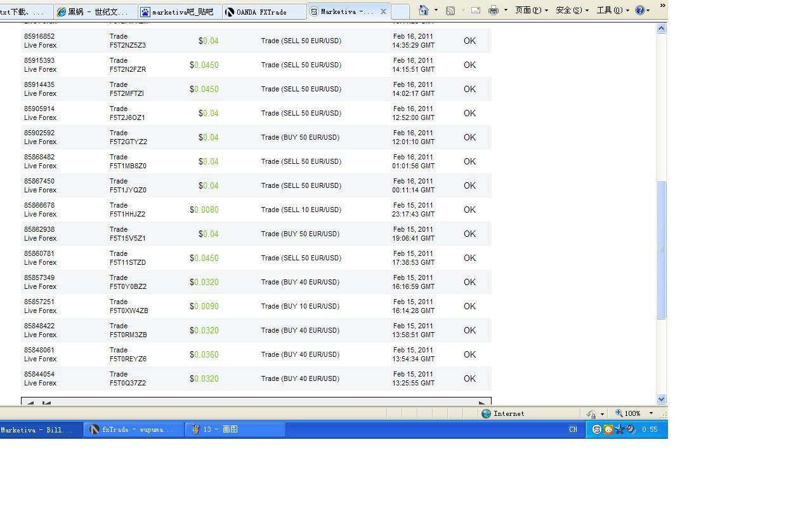Open the Marketiva - Bill taskbar button

click(41, 430)
